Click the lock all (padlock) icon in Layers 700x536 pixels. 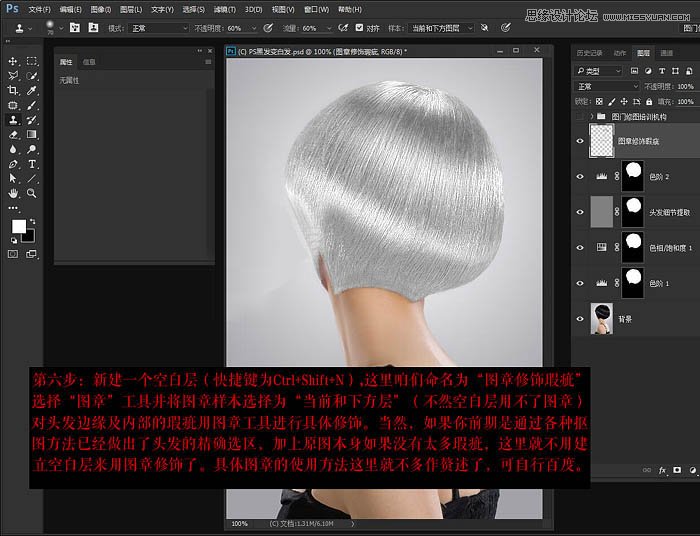point(650,102)
